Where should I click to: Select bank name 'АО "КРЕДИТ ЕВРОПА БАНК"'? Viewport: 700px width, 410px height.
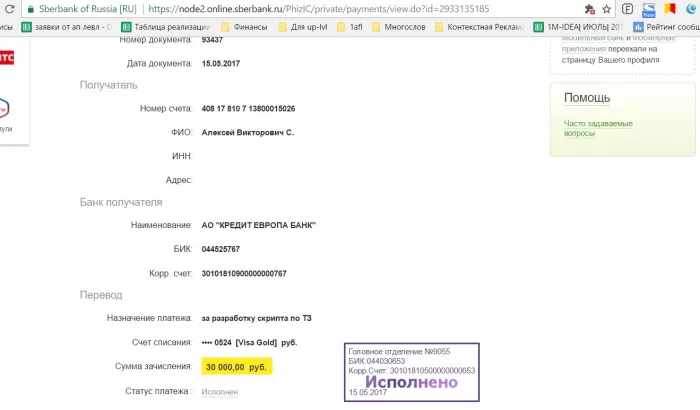(x=258, y=225)
